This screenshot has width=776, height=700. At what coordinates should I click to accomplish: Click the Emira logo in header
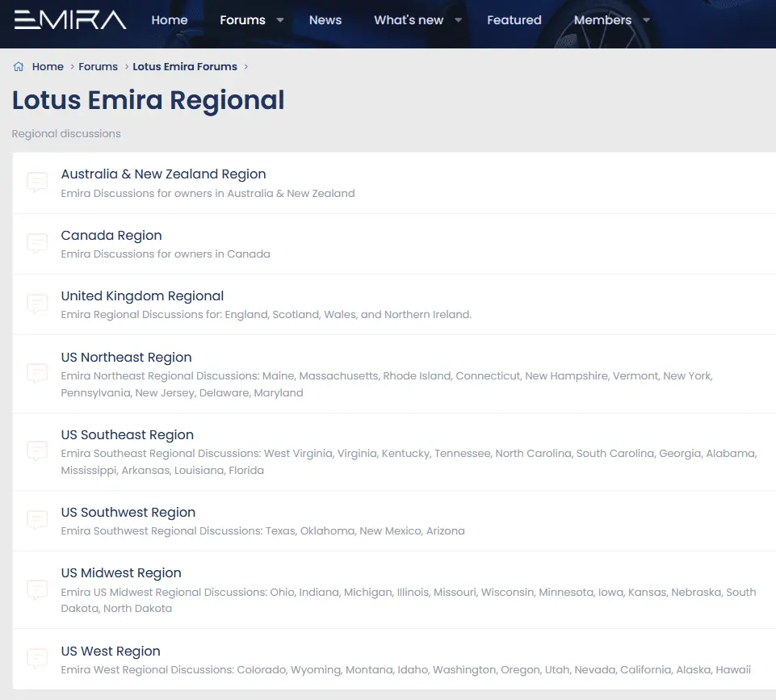pos(70,20)
